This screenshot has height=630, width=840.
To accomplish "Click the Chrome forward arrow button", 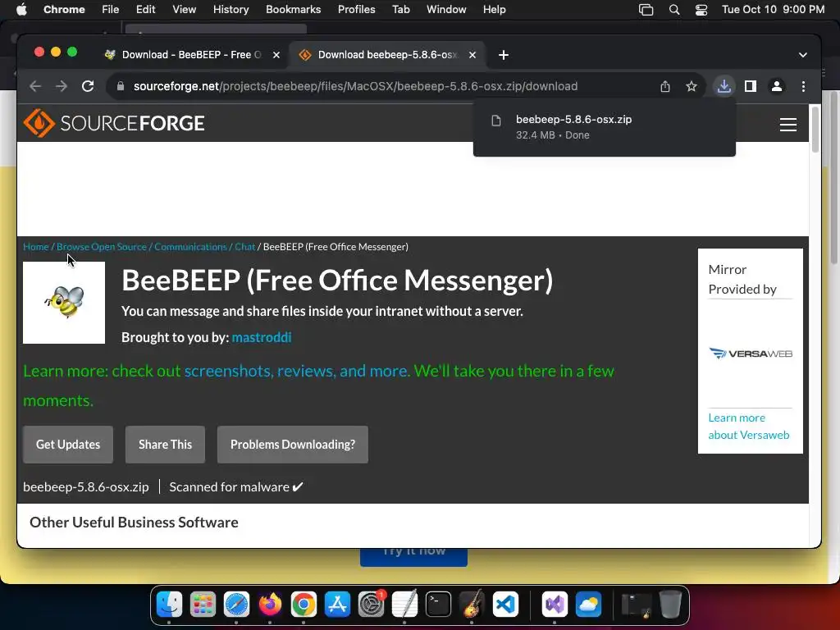I will 62,86.
